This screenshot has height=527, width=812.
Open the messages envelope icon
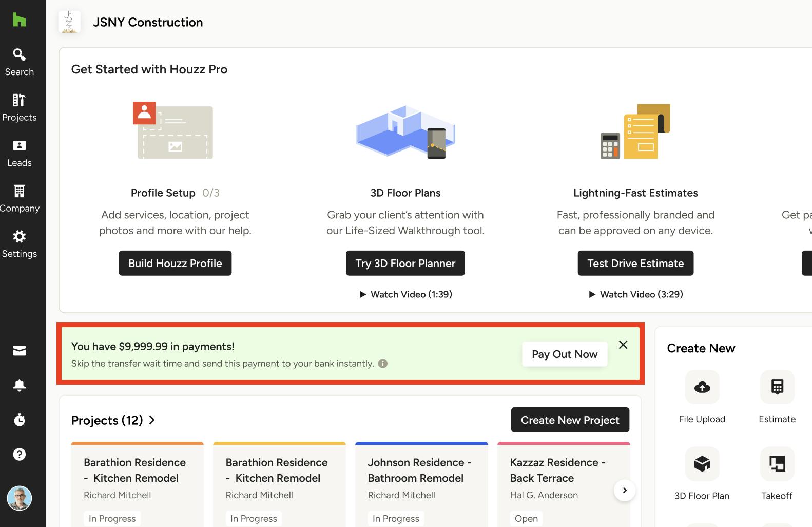point(20,351)
